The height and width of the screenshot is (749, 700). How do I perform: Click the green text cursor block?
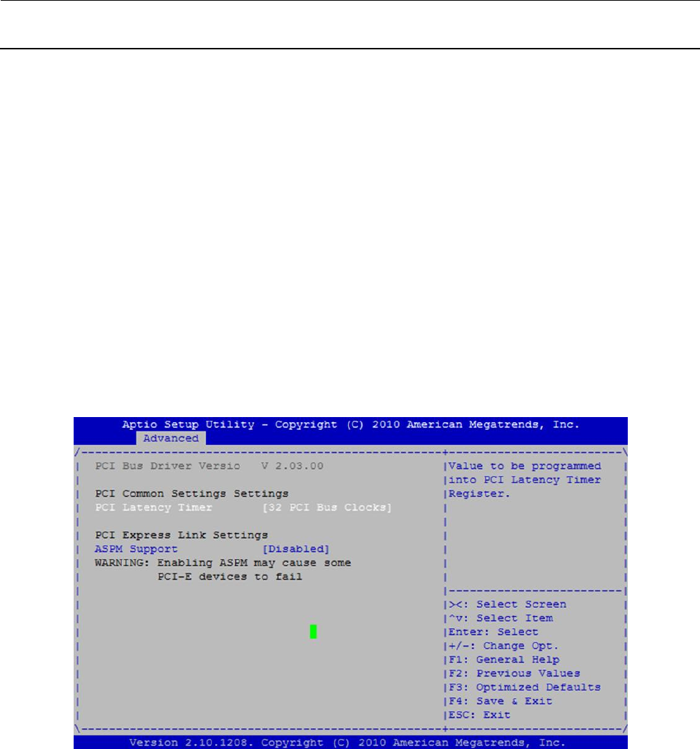[x=313, y=632]
